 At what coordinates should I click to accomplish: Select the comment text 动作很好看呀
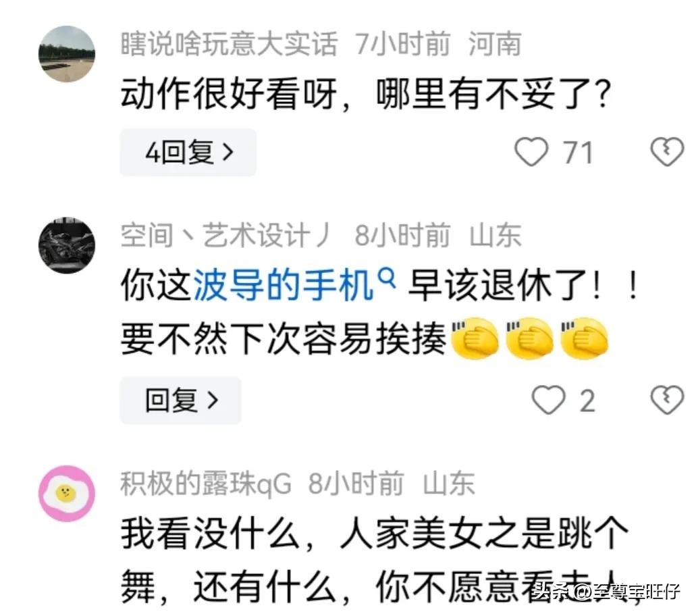point(229,93)
